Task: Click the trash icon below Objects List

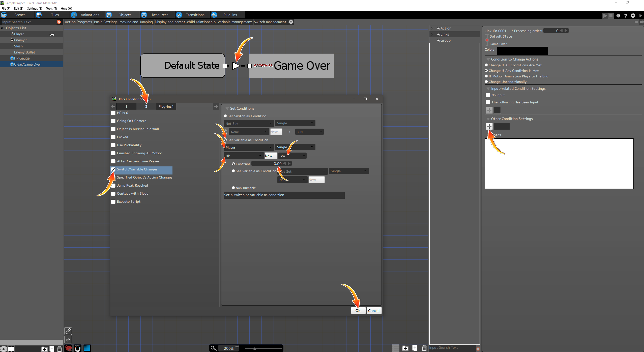Action: [60, 349]
